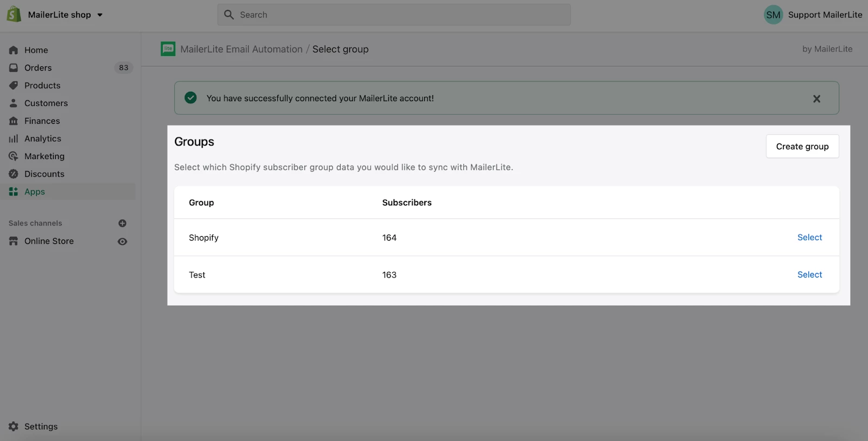
Task: Click the Shopify group name cell
Action: [203, 238]
